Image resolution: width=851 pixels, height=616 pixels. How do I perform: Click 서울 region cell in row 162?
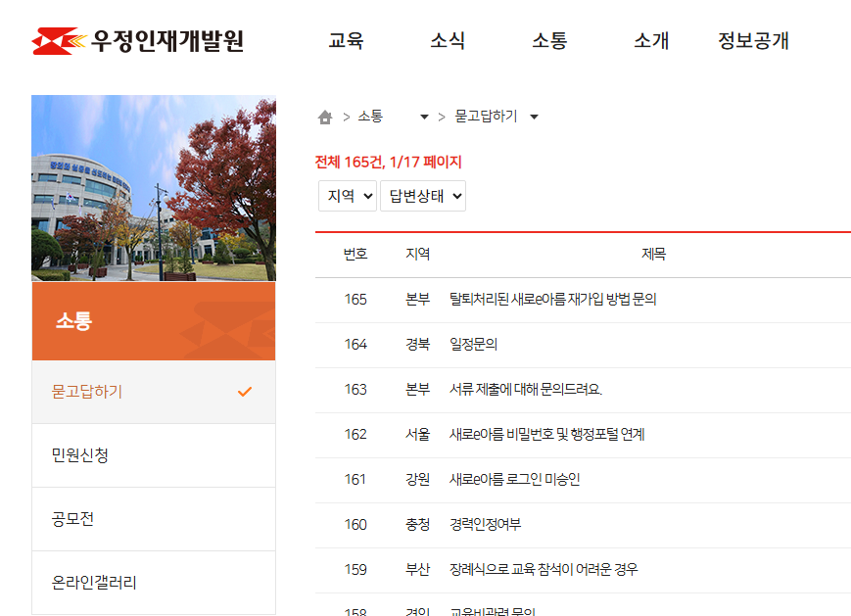tap(418, 434)
